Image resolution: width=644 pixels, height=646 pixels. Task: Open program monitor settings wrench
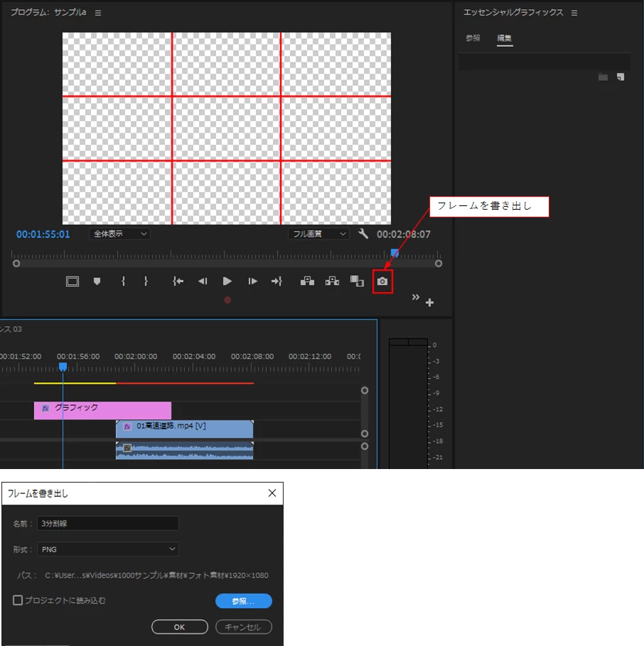(363, 234)
